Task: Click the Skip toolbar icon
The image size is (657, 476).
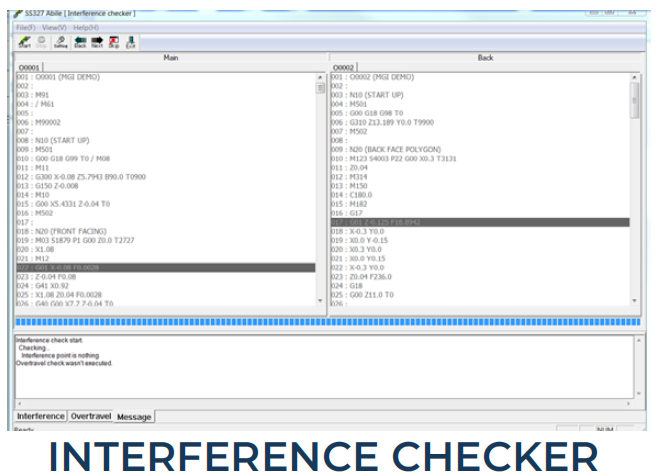Action: pos(114,43)
